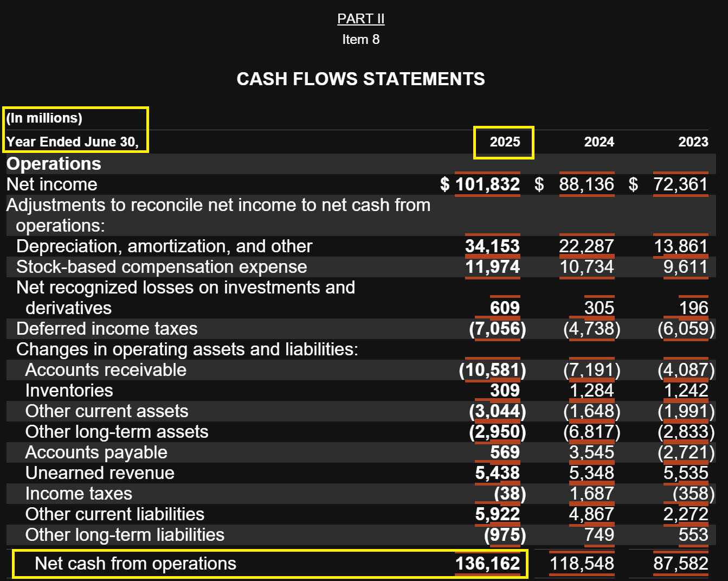Click the 2024 column header
Screen dimensions: 728x581
click(x=599, y=142)
